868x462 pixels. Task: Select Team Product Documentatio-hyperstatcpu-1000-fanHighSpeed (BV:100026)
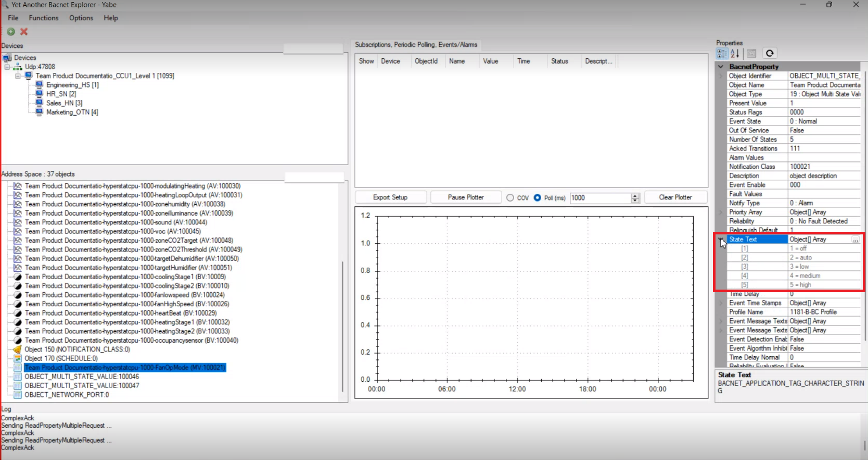[x=127, y=304]
